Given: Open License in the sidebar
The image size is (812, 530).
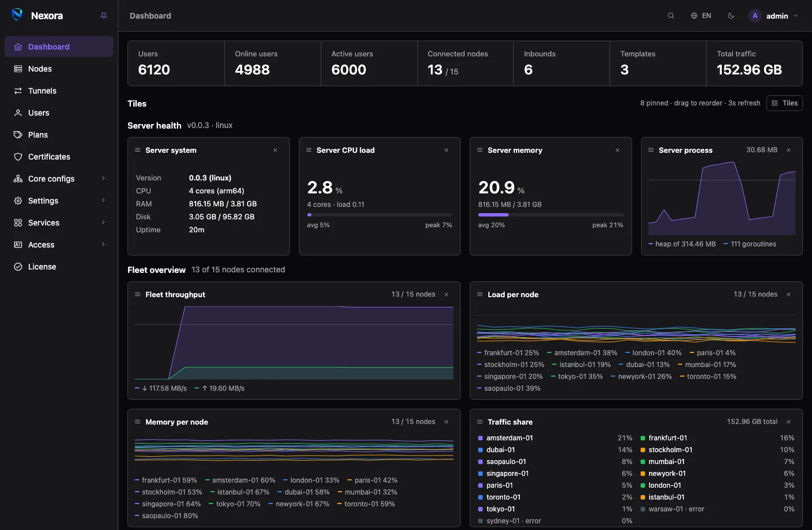Looking at the screenshot, I should (59, 267).
